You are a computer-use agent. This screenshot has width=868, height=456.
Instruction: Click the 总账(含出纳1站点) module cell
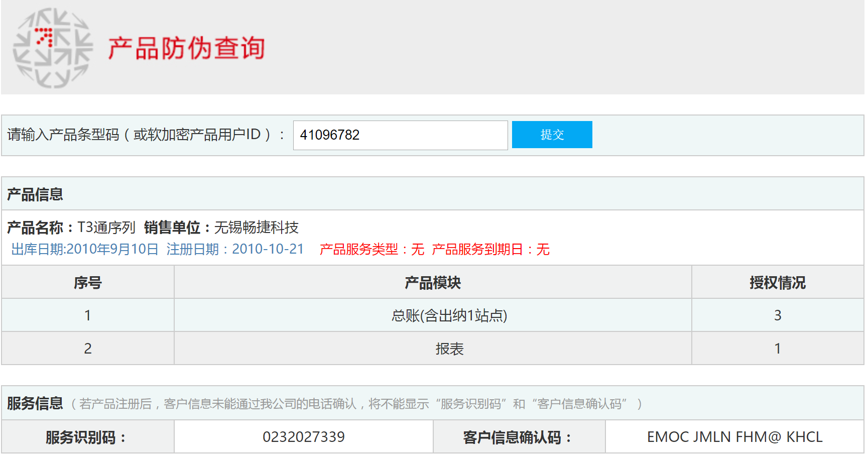tap(433, 315)
